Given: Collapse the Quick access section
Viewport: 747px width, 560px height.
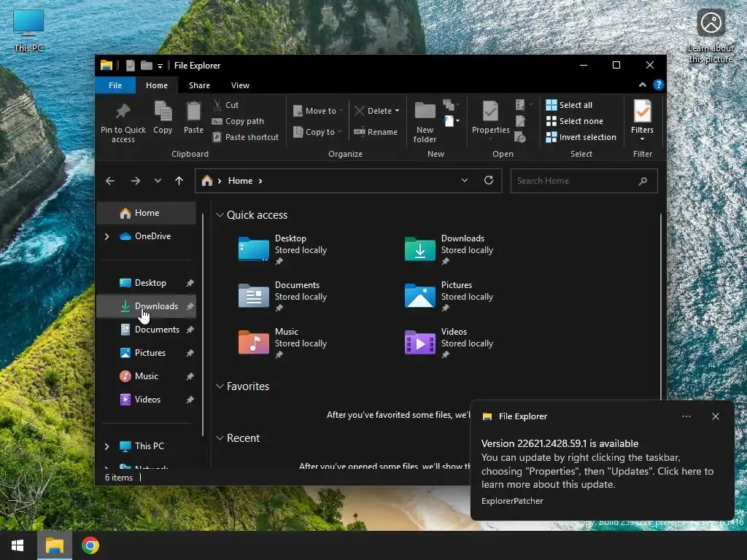Looking at the screenshot, I should pos(220,215).
